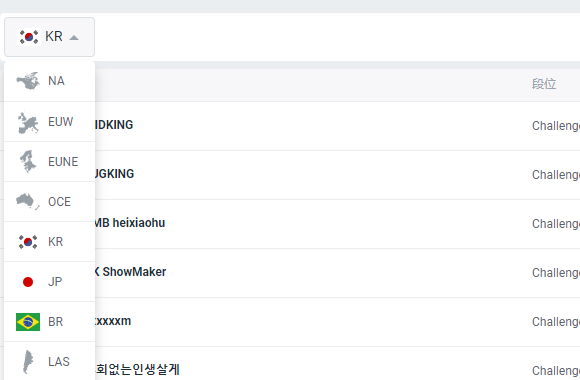Viewport: 580px width, 380px height.
Task: Choose the BR region entry
Action: [x=50, y=322]
